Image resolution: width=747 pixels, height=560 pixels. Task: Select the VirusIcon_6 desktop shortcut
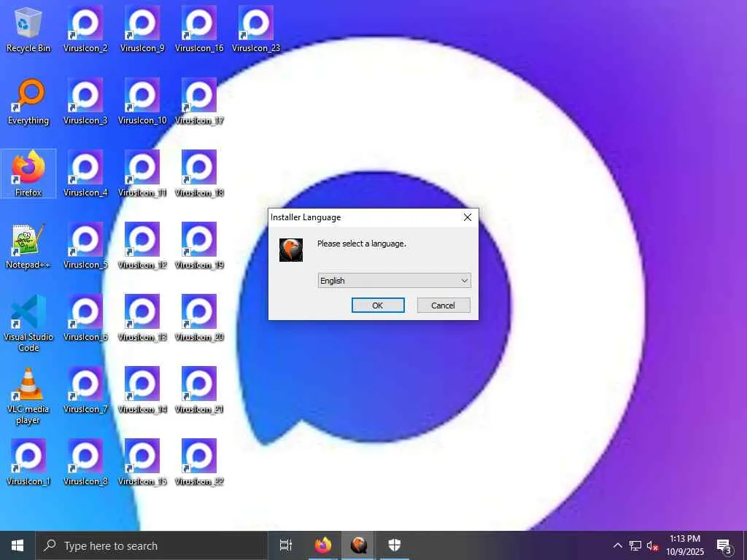(x=85, y=319)
